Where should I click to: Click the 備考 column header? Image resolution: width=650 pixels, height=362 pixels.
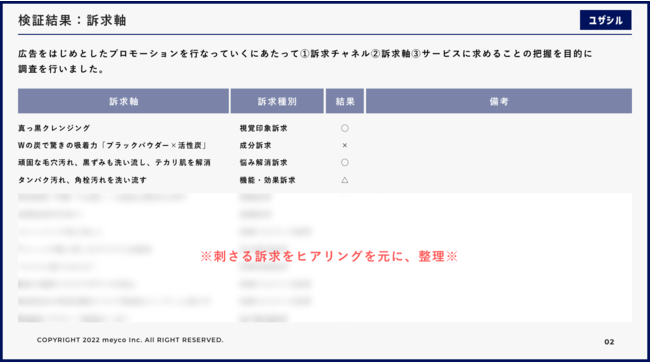[499, 101]
